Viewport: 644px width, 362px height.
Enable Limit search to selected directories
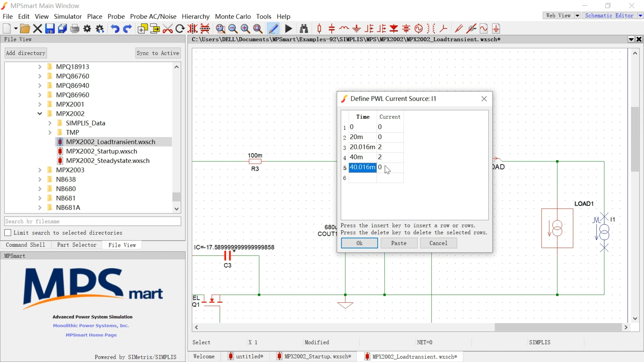[x=8, y=233]
